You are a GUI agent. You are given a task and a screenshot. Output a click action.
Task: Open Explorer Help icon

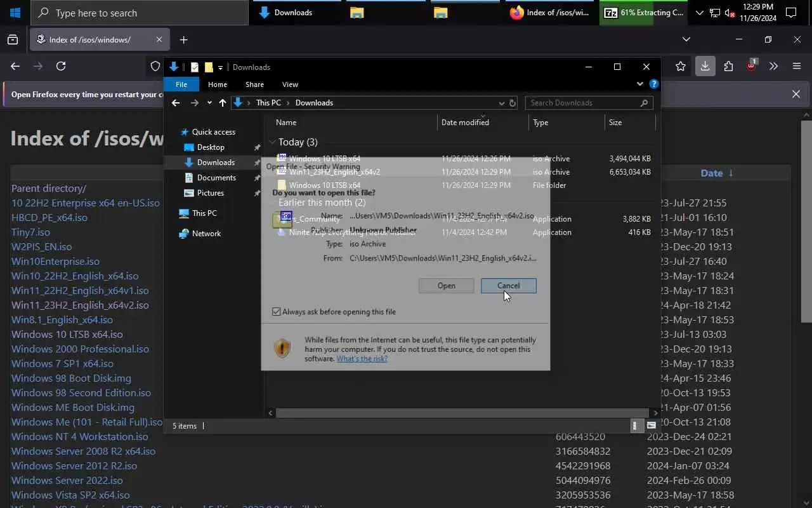pos(654,84)
